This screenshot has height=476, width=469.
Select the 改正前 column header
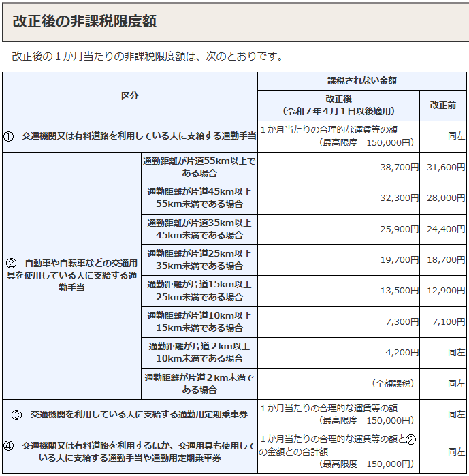point(443,106)
